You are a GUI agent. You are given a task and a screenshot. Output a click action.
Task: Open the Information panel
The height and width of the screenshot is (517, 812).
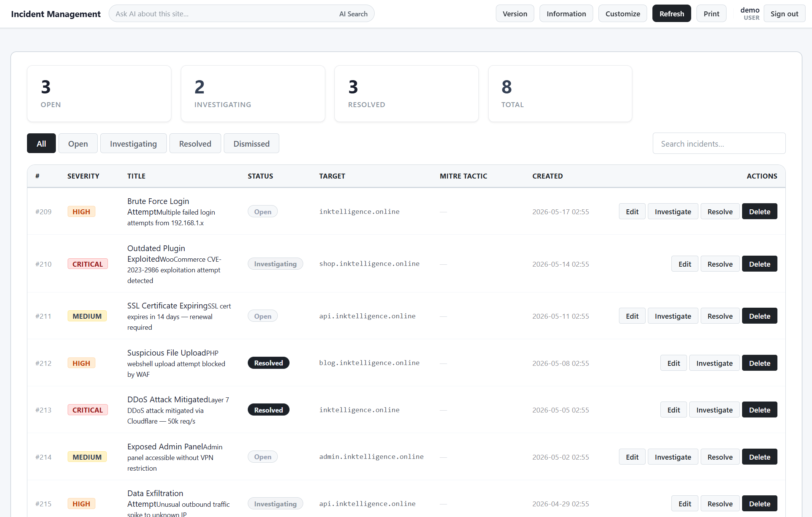click(566, 14)
